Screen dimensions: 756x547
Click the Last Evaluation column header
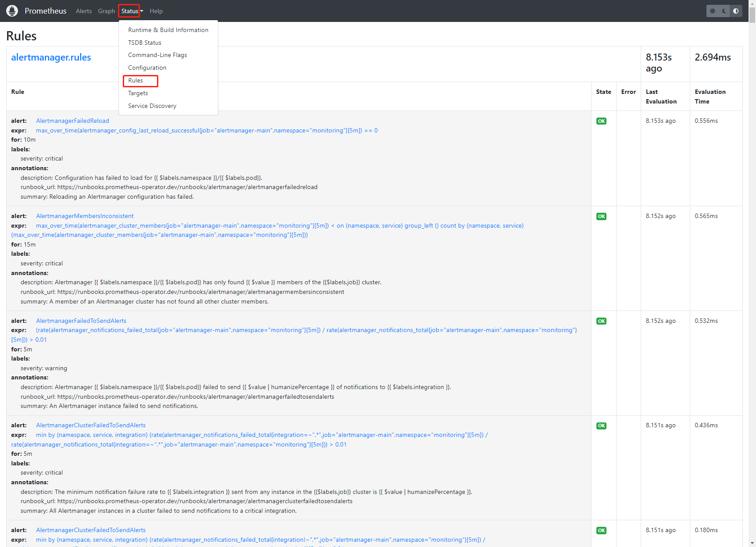pos(661,97)
